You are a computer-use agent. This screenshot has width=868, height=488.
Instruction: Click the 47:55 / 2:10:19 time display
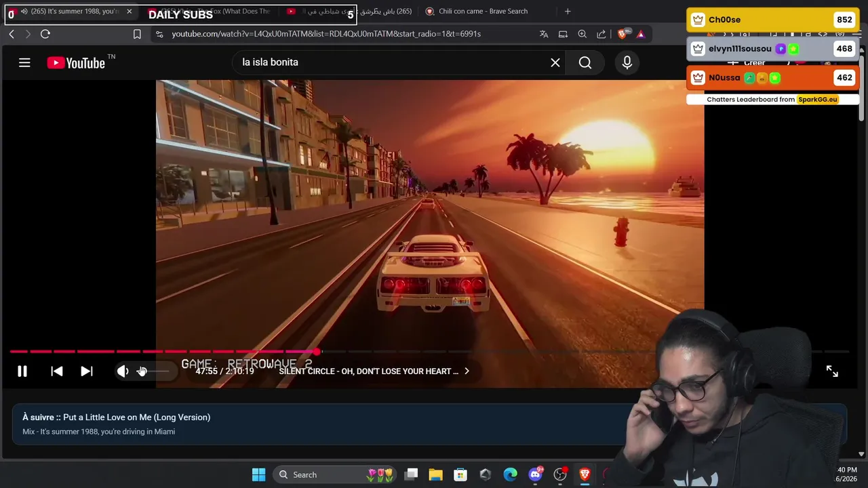coord(224,371)
